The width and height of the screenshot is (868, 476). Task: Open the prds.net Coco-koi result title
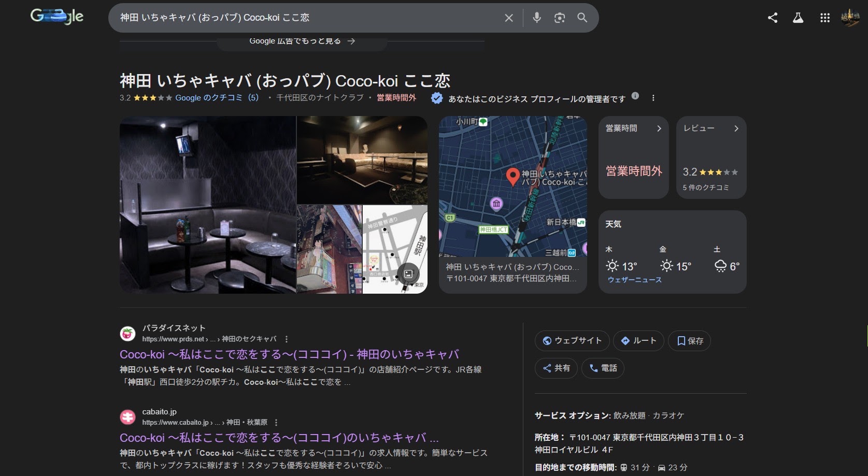tap(289, 355)
